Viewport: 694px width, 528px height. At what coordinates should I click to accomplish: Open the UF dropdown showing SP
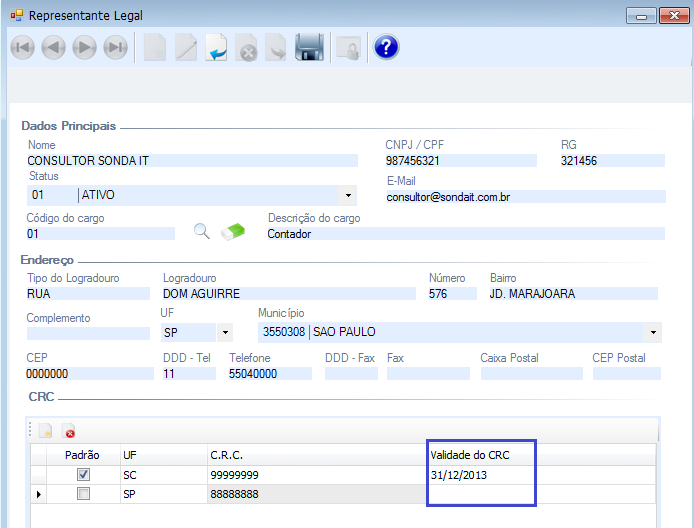click(x=224, y=332)
